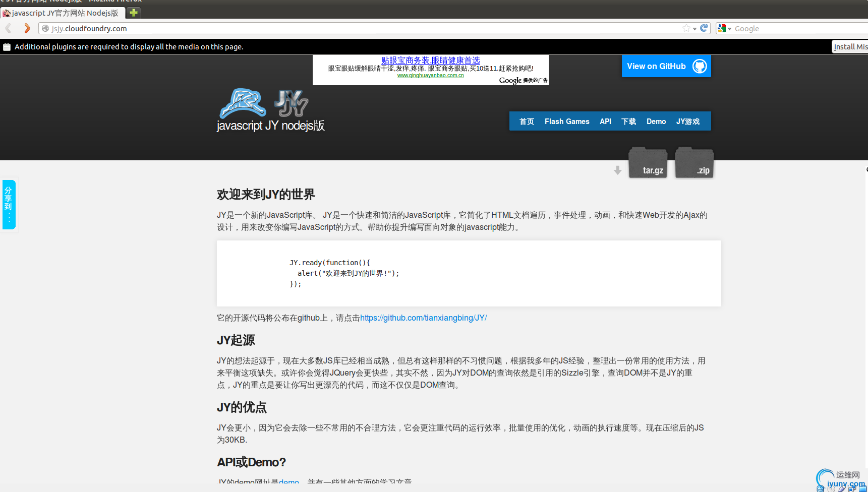The width and height of the screenshot is (868, 492).
Task: Open Demo nav item
Action: coord(656,121)
